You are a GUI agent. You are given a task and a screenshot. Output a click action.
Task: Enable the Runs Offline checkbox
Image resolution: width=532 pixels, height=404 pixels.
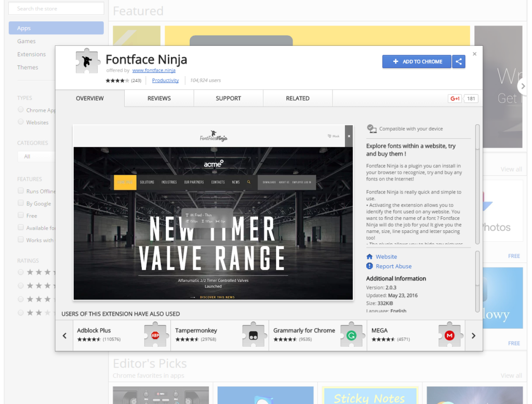point(21,191)
